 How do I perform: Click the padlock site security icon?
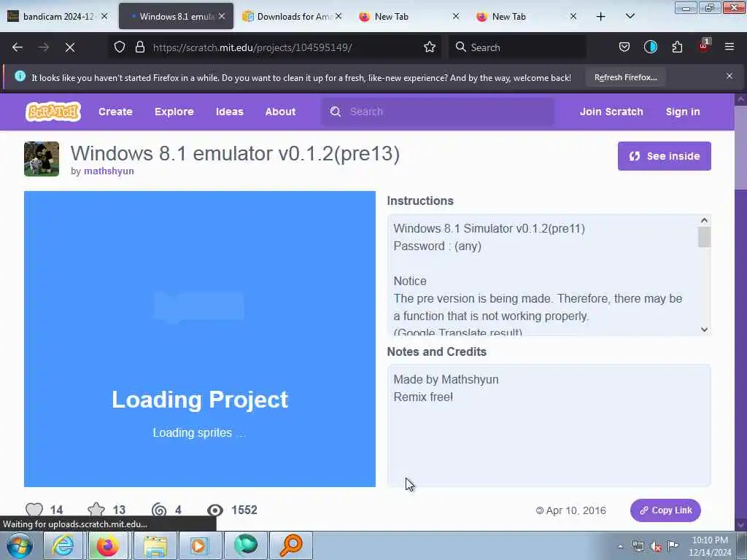click(x=139, y=47)
